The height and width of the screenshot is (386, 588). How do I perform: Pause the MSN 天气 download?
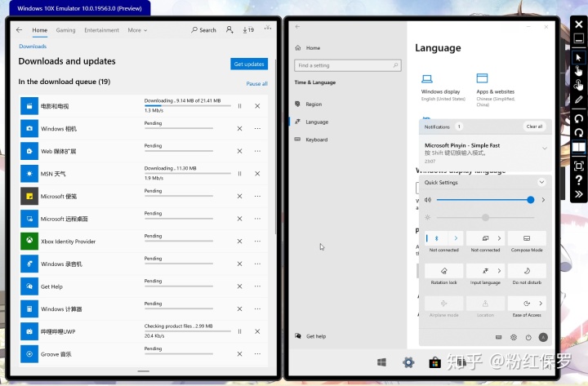pyautogui.click(x=239, y=174)
